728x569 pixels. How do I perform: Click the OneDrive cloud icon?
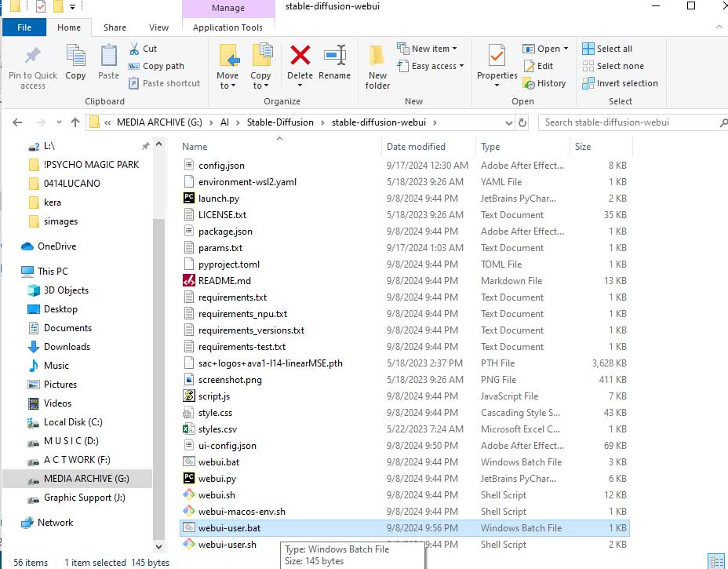coord(27,246)
